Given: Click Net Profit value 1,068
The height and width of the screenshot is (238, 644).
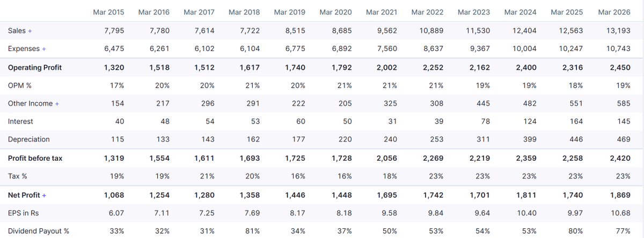Looking at the screenshot, I should coord(114,195).
